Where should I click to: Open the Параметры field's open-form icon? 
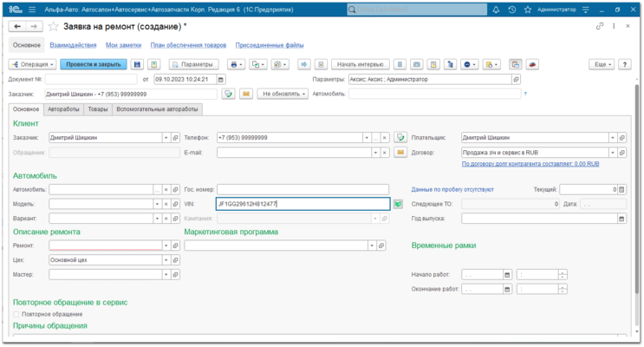coord(517,79)
